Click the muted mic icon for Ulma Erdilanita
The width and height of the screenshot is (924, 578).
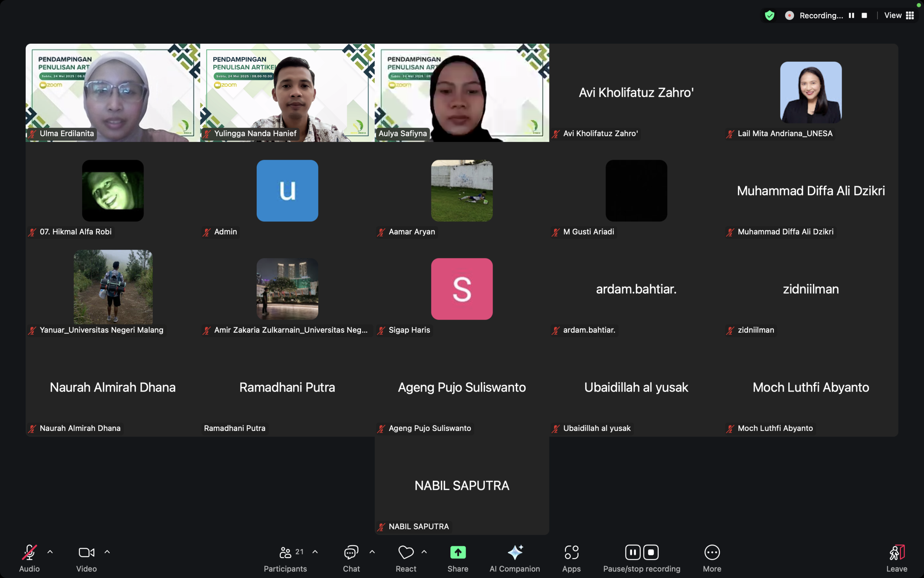[32, 134]
